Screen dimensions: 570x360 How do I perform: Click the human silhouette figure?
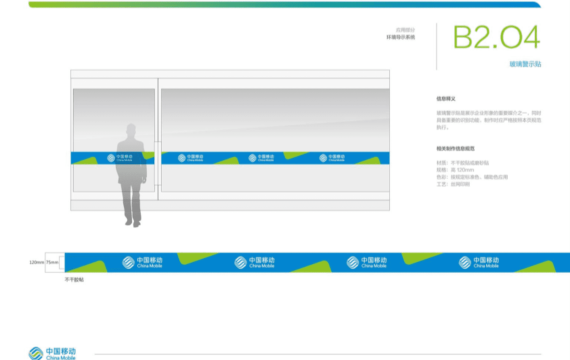131,175
